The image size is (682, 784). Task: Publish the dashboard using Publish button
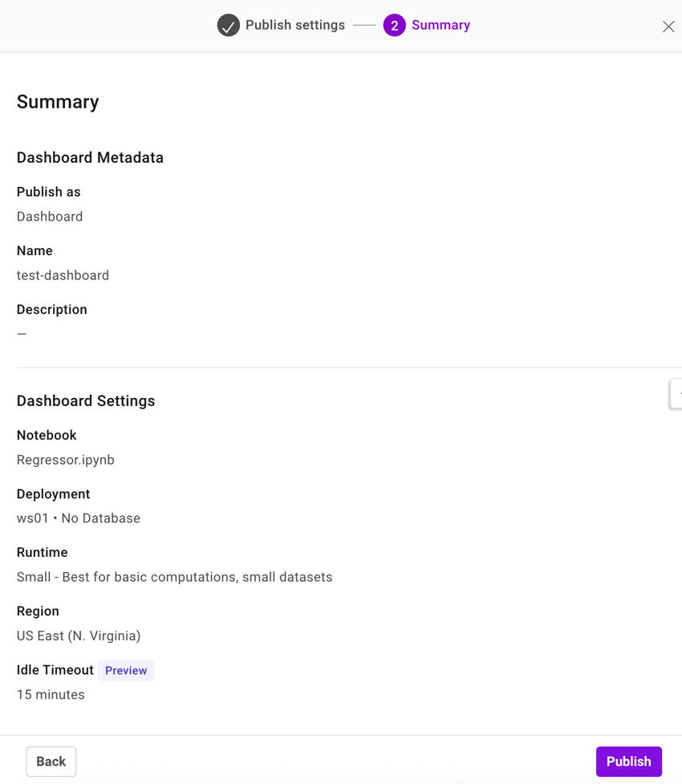pyautogui.click(x=629, y=761)
